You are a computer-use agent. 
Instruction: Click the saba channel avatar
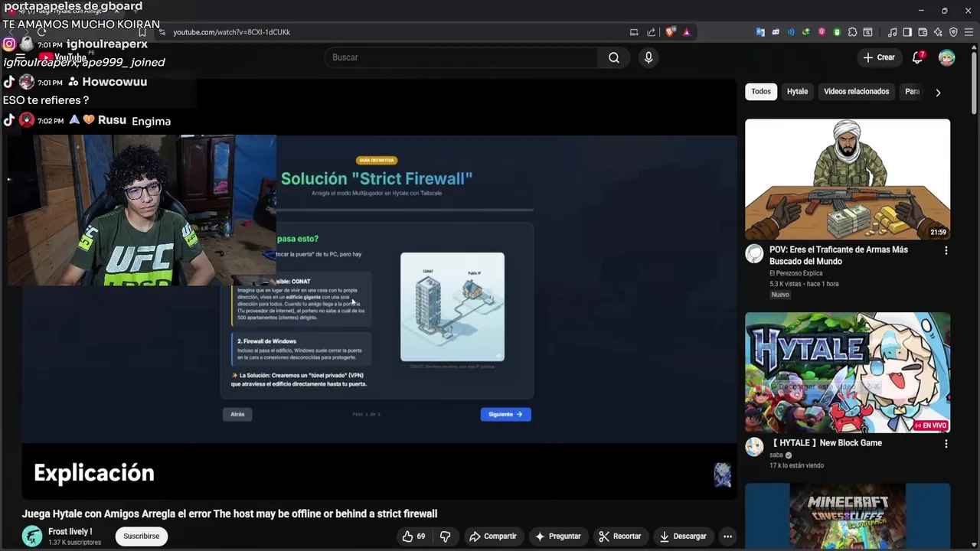(x=754, y=447)
